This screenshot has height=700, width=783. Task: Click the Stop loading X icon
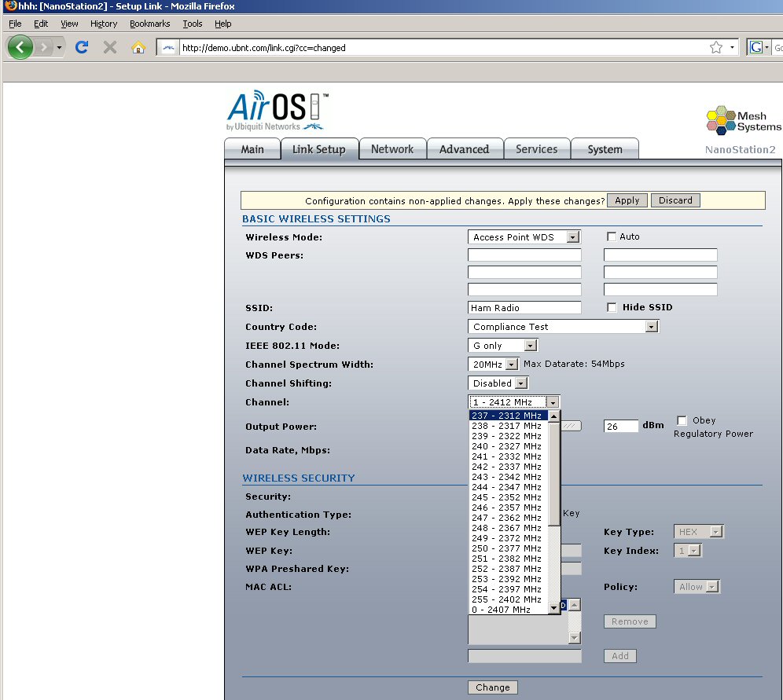[110, 47]
